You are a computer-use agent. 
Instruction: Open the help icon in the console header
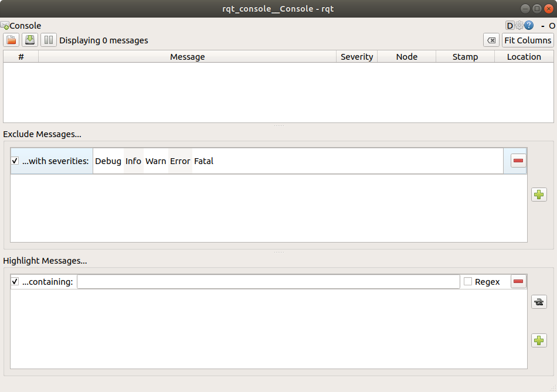click(529, 26)
